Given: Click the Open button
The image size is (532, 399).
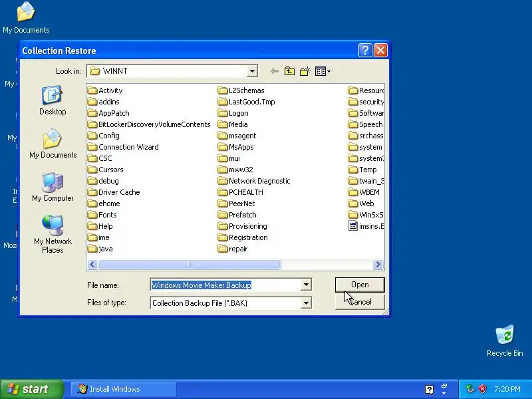Looking at the screenshot, I should 360,285.
